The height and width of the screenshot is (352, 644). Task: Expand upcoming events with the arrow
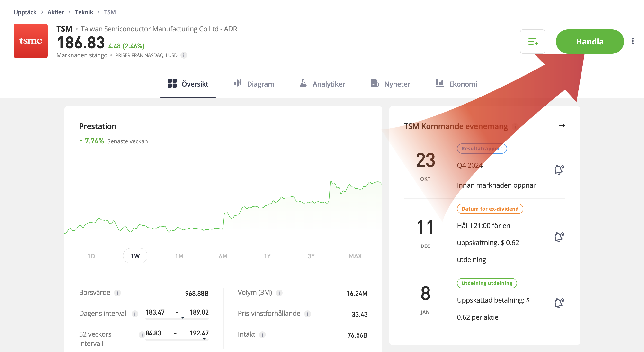point(562,125)
